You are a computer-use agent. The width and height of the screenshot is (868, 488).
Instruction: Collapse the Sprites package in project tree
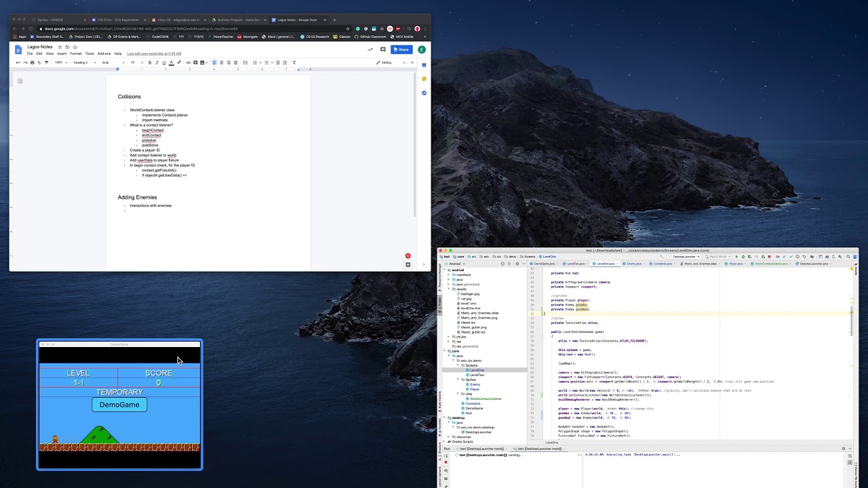click(459, 380)
